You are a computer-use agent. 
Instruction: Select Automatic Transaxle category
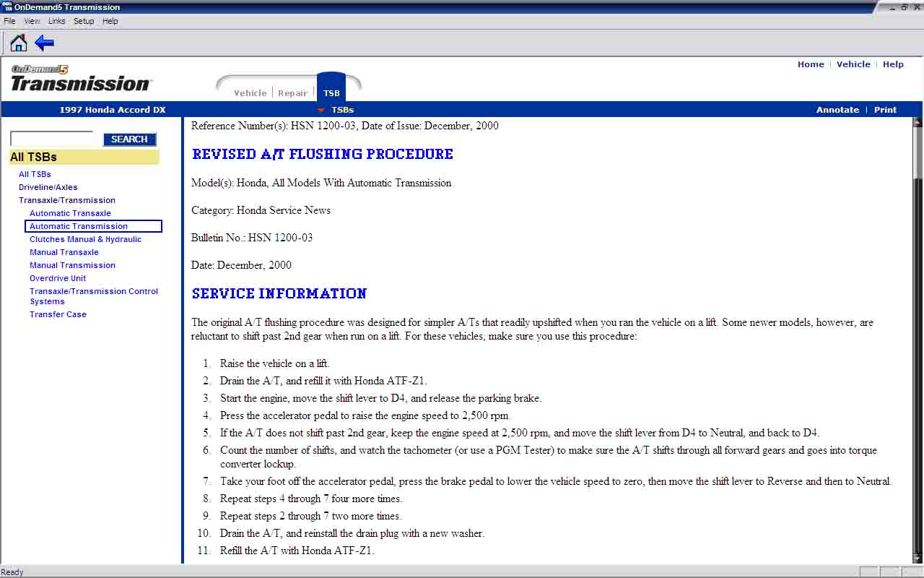[x=70, y=213]
